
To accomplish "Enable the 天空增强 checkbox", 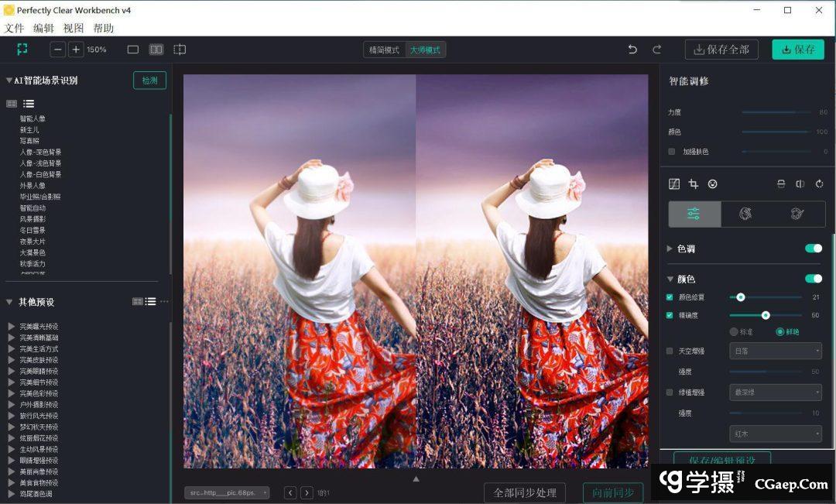I will [x=670, y=351].
